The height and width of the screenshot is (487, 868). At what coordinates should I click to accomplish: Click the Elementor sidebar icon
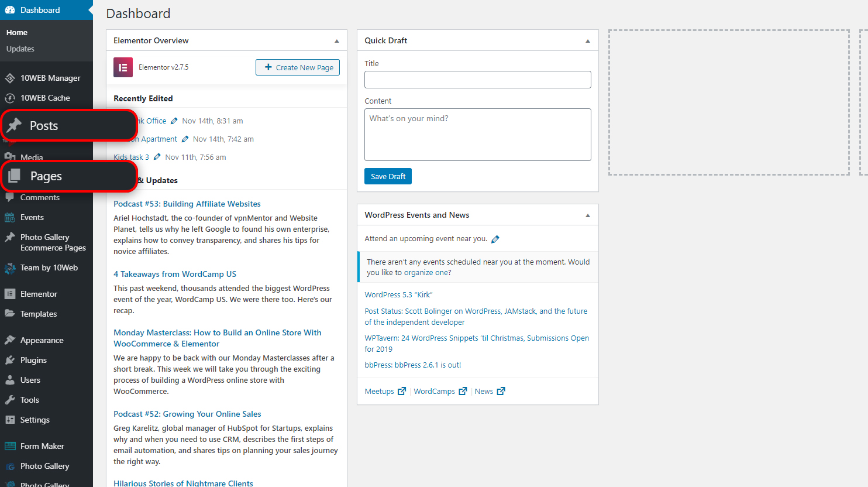[x=10, y=294]
